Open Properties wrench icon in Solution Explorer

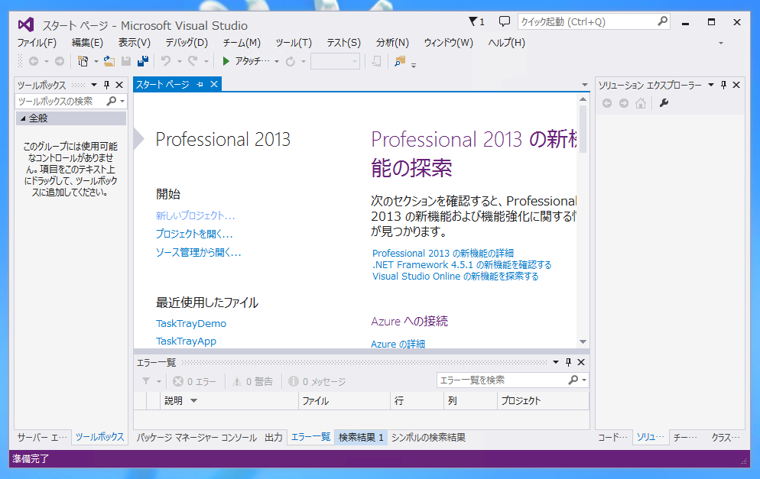pyautogui.click(x=664, y=103)
